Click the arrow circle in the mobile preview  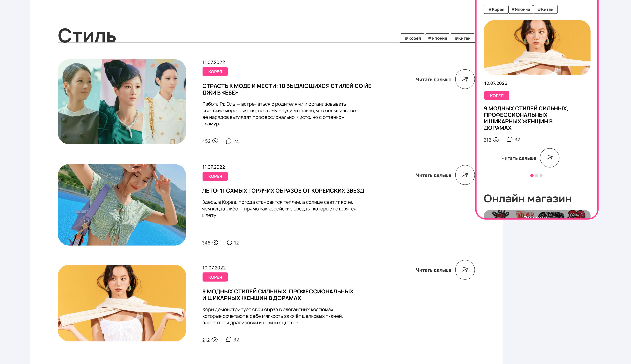click(x=549, y=158)
